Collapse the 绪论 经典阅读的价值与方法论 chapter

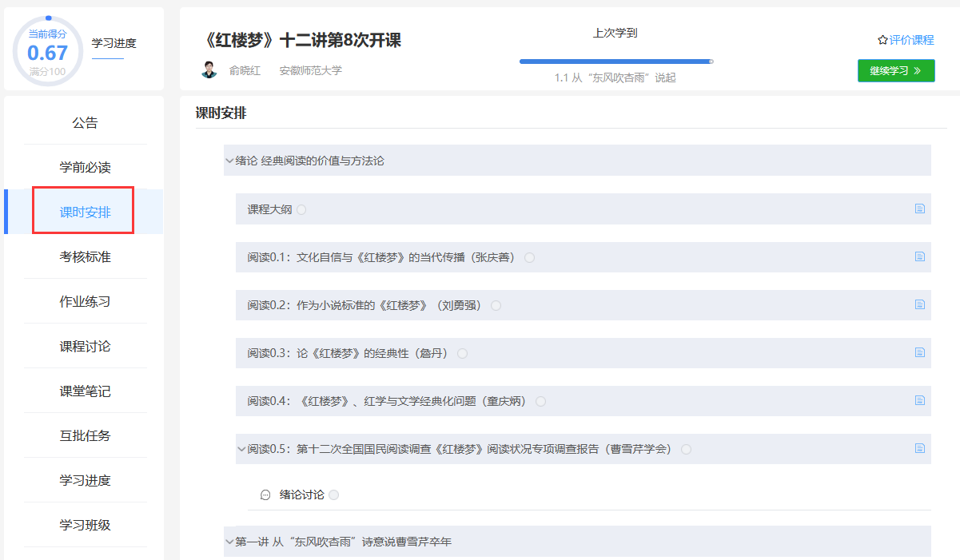tap(229, 161)
